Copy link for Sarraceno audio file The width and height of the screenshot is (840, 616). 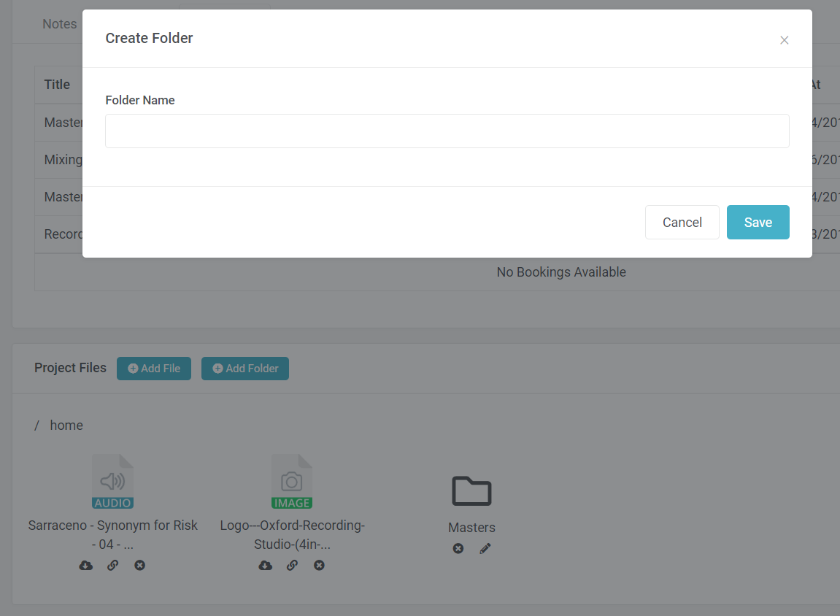tap(112, 565)
